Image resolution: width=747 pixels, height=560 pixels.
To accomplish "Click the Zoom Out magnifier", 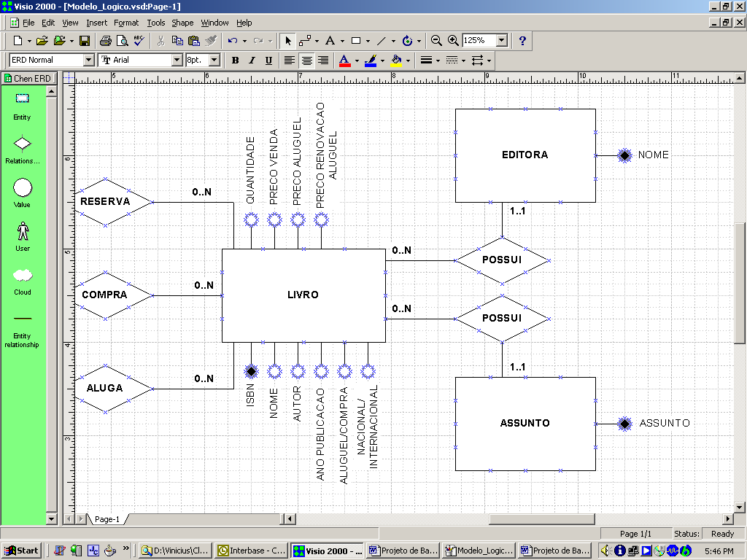I will pyautogui.click(x=436, y=41).
